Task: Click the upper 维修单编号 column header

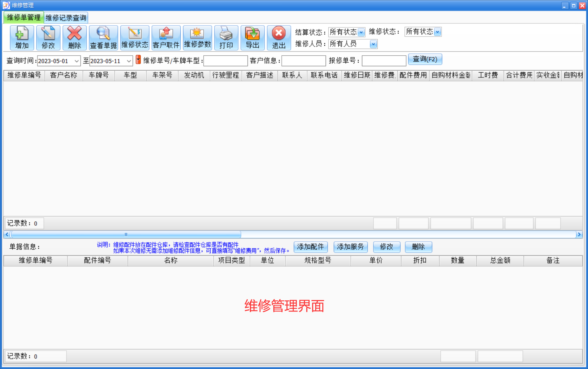Action: (24, 75)
